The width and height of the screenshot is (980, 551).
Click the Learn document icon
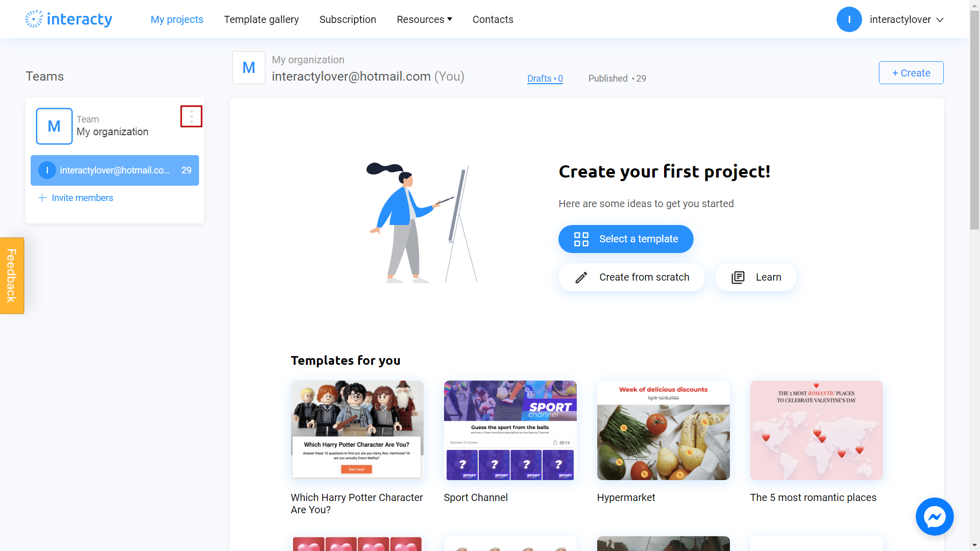pos(739,277)
